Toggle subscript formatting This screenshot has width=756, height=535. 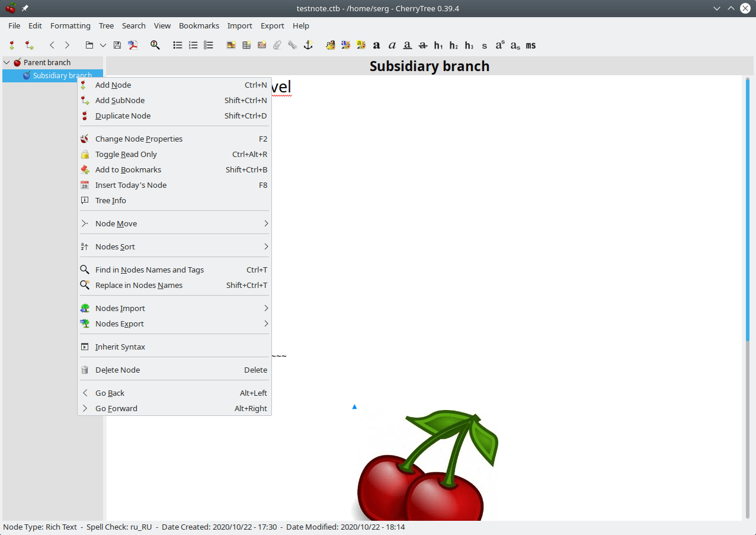514,45
